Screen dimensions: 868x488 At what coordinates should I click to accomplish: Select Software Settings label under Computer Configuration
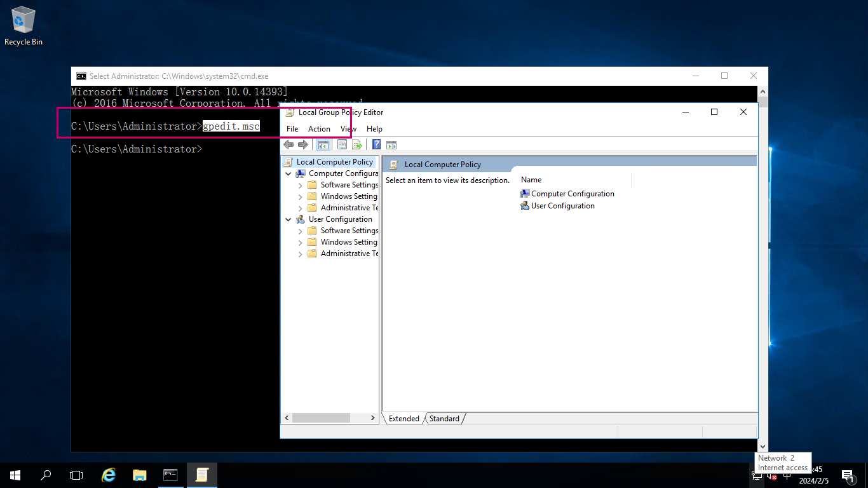click(349, 185)
